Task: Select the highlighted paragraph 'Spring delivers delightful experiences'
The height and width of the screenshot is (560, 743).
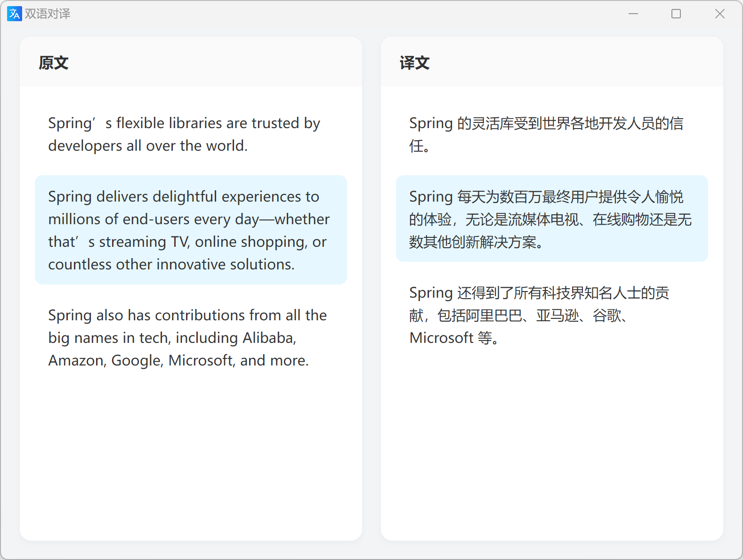Action: tap(191, 230)
